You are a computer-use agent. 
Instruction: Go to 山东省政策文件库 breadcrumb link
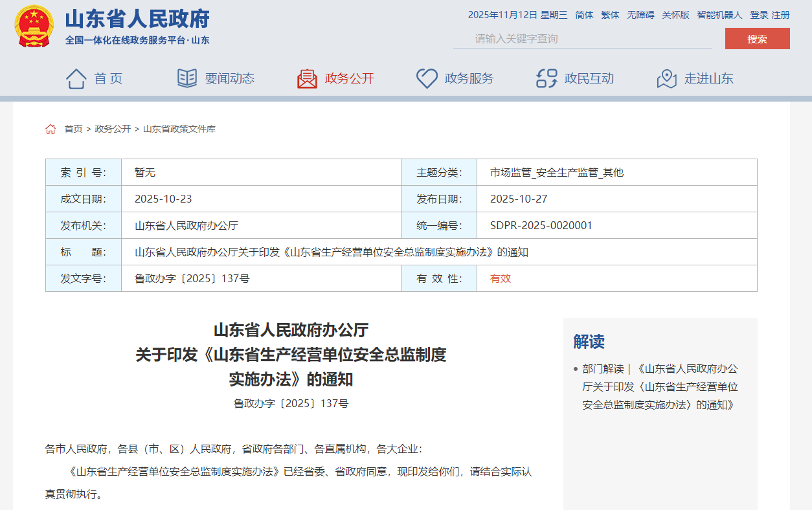[x=179, y=129]
